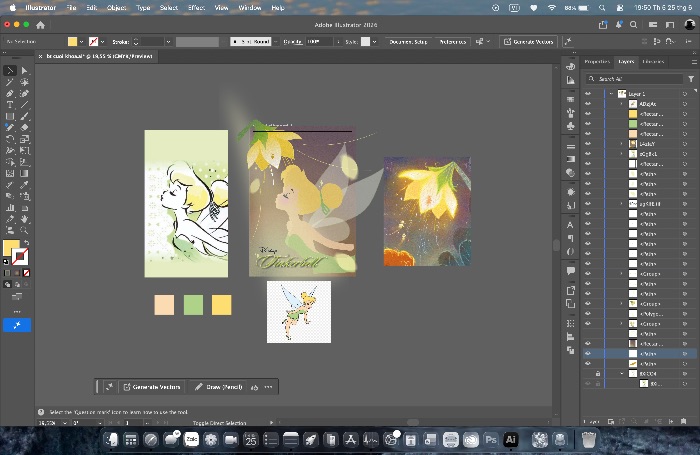Select the Gradient tool
This screenshot has height=455, width=700.
click(x=24, y=173)
